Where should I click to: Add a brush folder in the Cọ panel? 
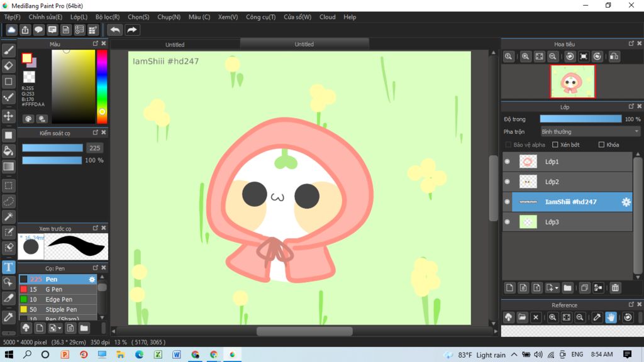tap(84, 328)
